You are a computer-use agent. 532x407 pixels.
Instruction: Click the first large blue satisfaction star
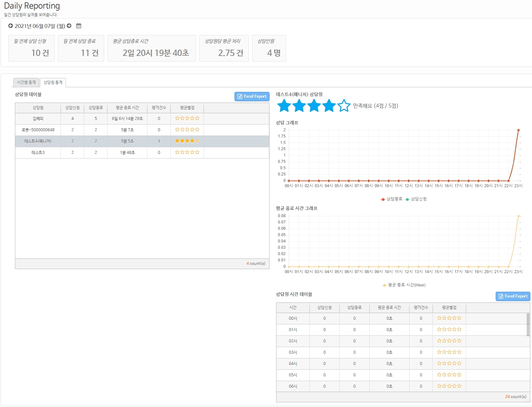[x=284, y=106]
